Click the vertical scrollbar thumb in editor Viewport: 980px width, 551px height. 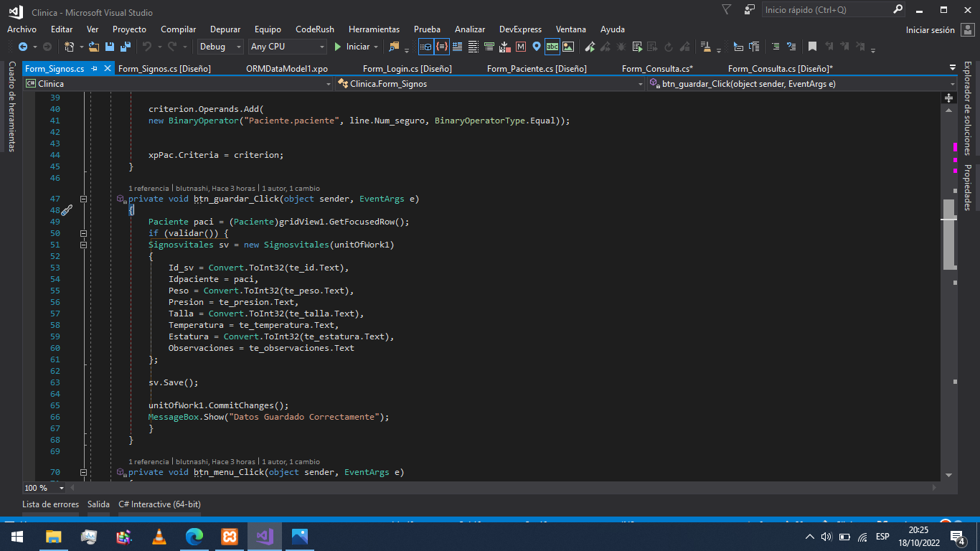(949, 234)
